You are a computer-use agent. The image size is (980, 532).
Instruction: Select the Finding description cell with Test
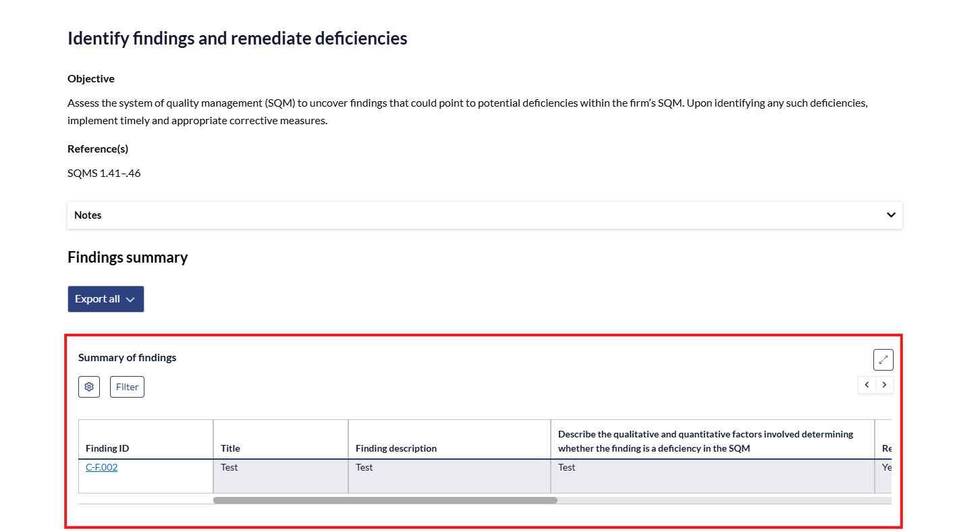tap(449, 476)
